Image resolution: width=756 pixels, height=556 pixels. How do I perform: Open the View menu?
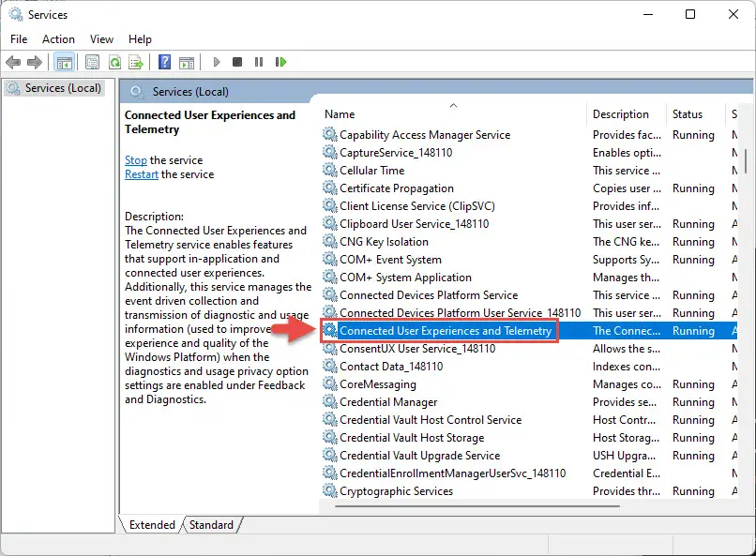(101, 39)
